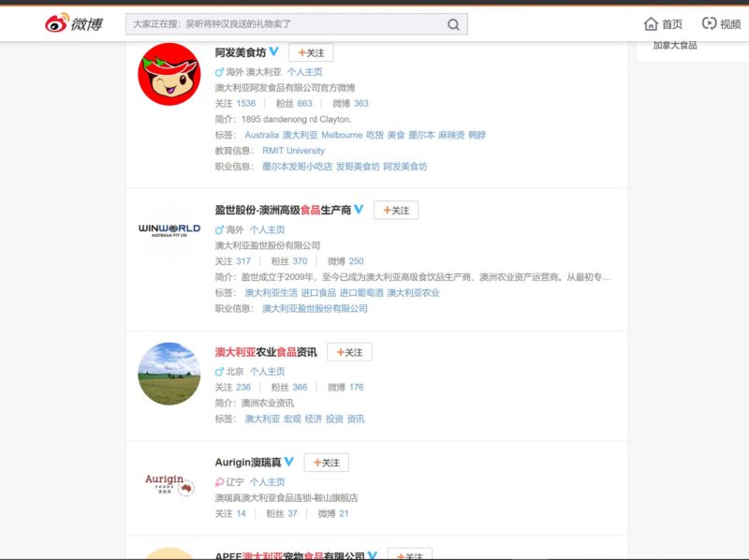Open 澳大利亚农业食品资讯 landscape avatar
749x560 pixels.
(x=169, y=374)
